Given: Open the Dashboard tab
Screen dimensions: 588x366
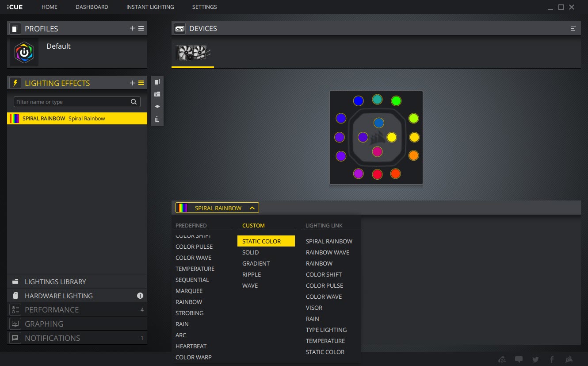Looking at the screenshot, I should point(92,7).
